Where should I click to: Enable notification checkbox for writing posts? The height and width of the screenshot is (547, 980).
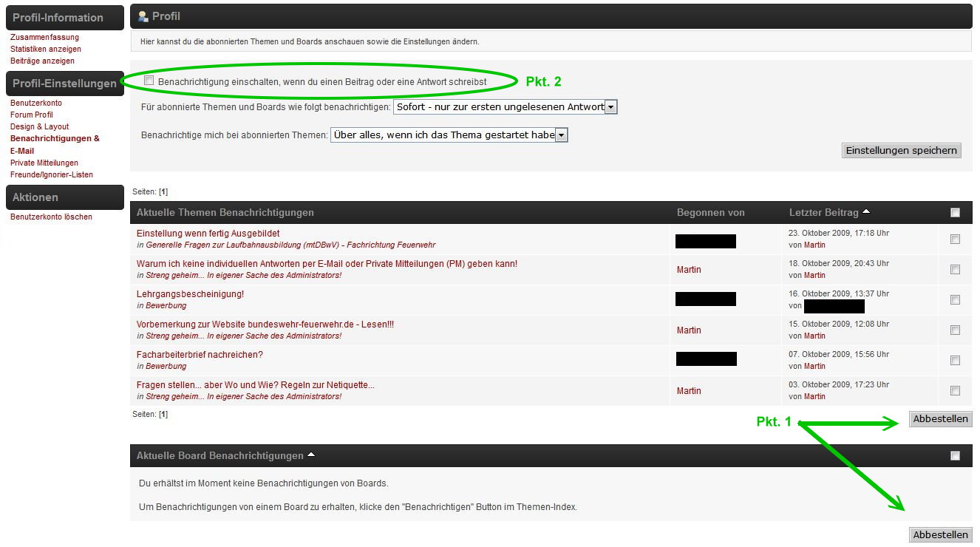click(x=149, y=80)
